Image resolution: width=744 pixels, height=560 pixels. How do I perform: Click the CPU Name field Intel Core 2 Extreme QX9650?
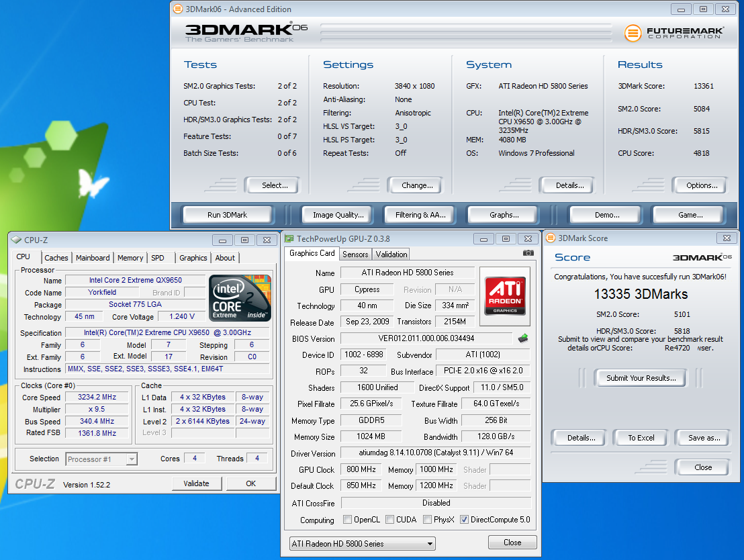[135, 281]
